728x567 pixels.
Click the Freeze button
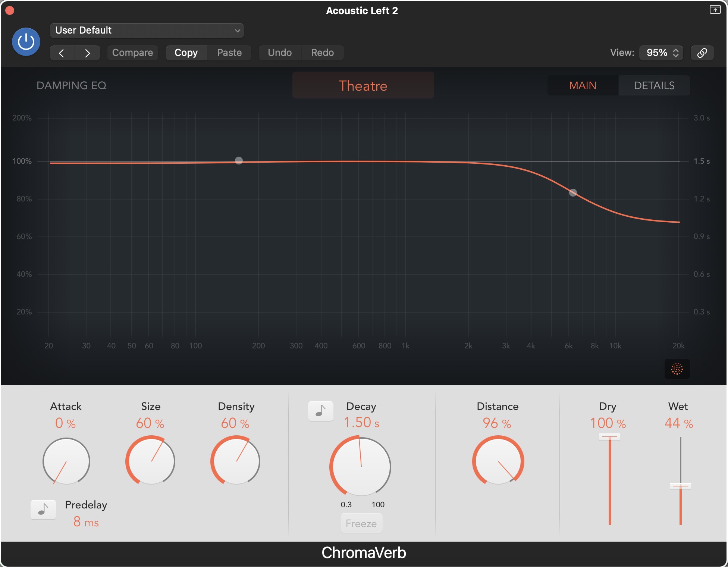[x=361, y=523]
